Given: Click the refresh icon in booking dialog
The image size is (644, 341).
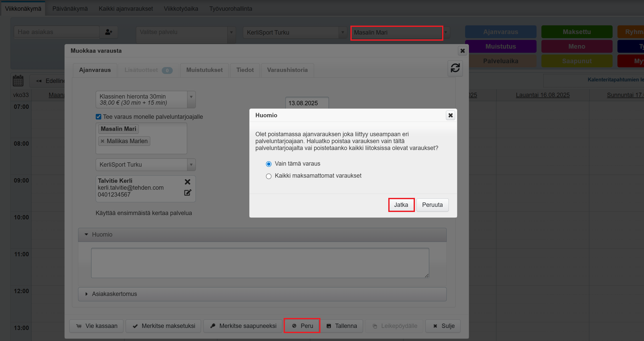Looking at the screenshot, I should (x=455, y=68).
